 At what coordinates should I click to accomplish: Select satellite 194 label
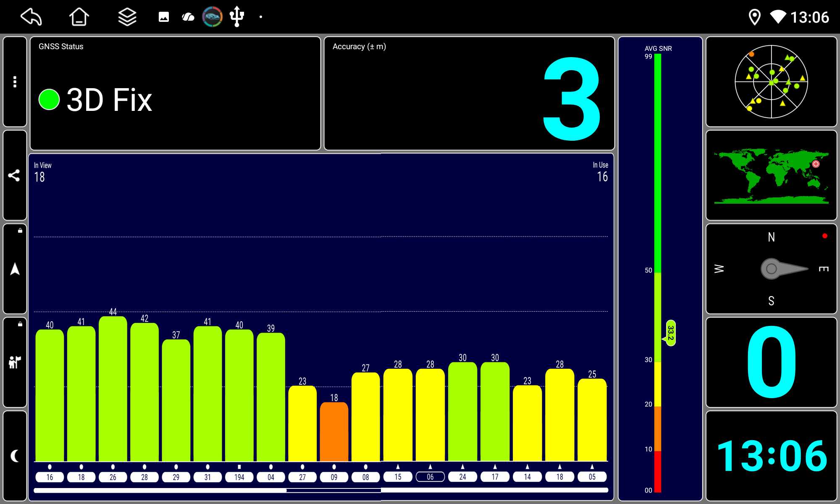click(x=239, y=477)
